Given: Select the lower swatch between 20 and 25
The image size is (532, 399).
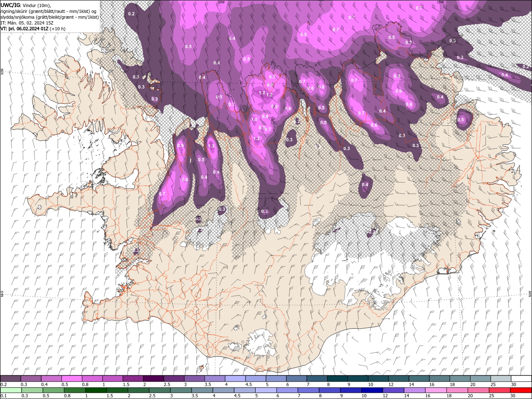Looking at the screenshot, I should pos(478,390).
